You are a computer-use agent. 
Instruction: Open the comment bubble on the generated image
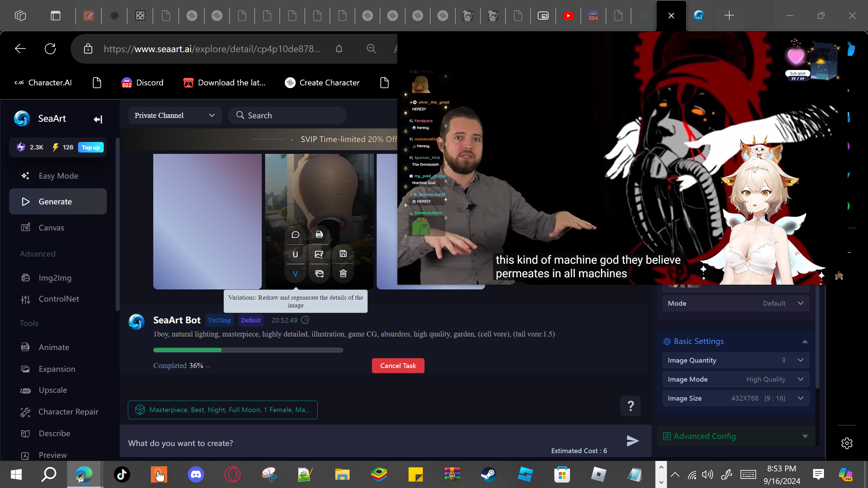(x=295, y=235)
